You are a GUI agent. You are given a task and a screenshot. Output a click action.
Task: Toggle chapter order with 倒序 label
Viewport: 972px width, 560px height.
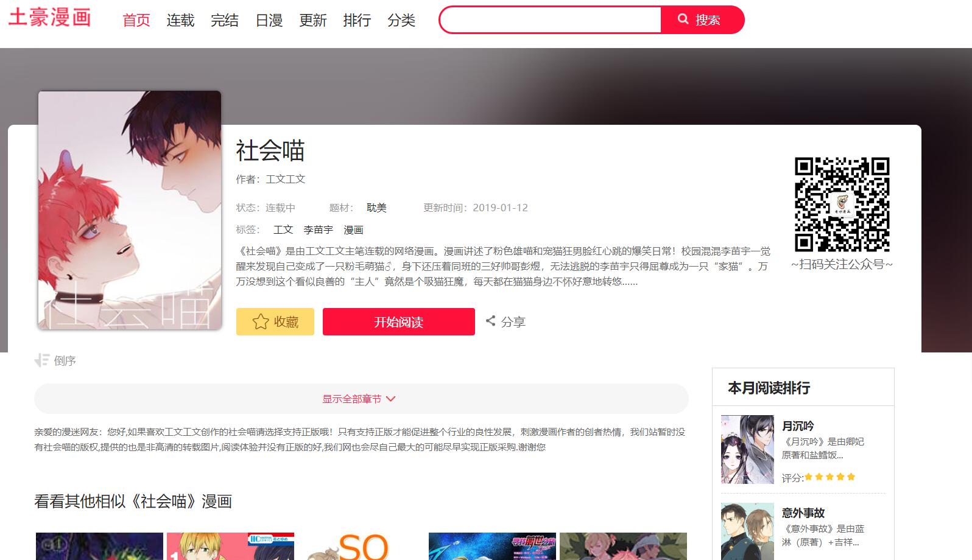(65, 360)
